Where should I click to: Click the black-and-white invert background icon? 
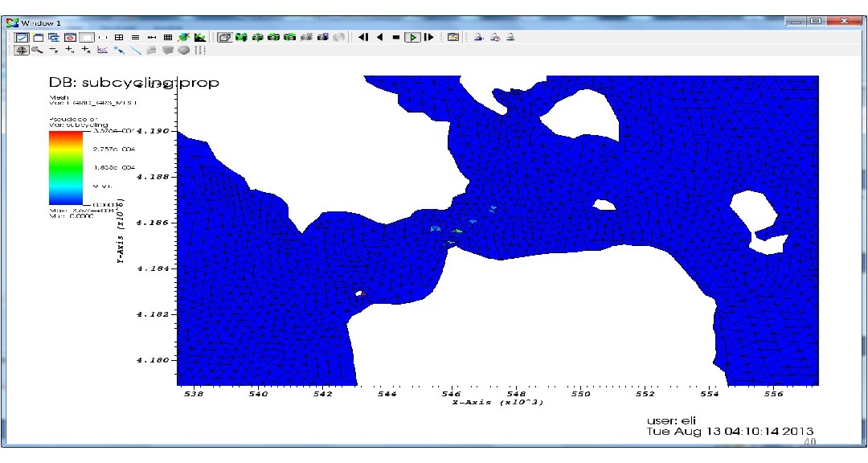tap(200, 38)
